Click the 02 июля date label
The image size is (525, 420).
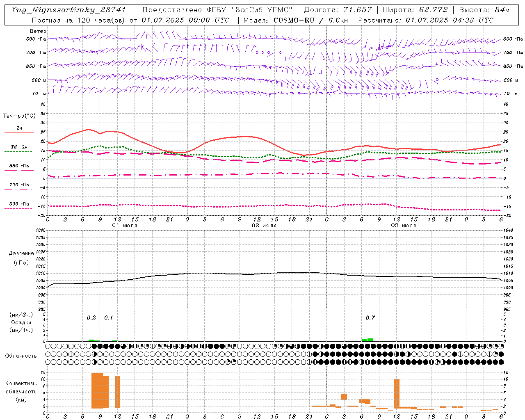pos(264,226)
